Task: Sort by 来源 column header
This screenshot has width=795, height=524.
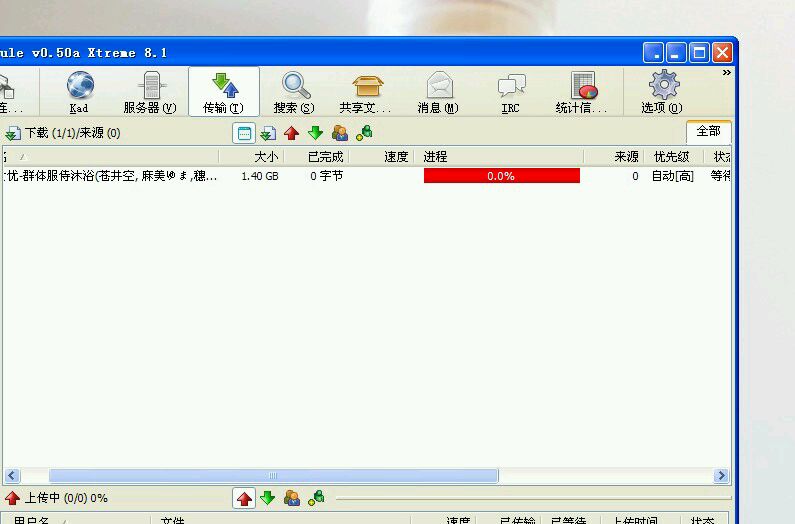Action: (613, 157)
